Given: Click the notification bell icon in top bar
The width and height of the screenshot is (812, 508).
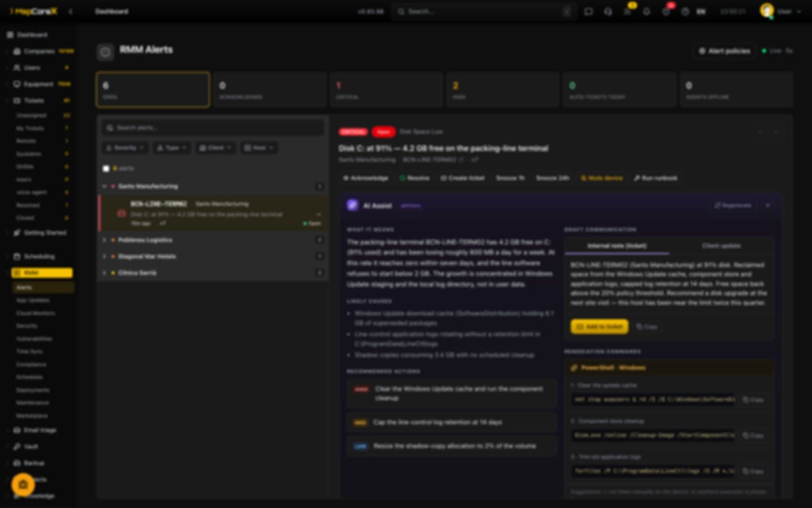Looking at the screenshot, I should [647, 12].
